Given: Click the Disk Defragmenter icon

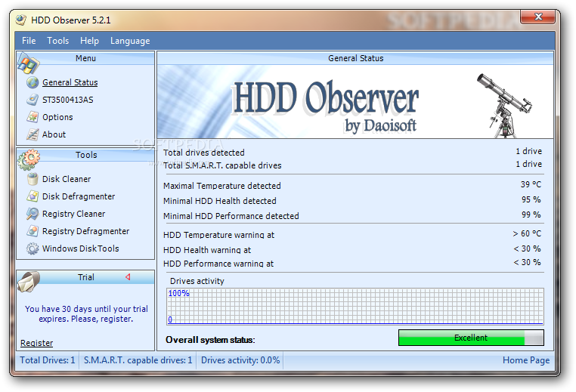Looking at the screenshot, I should (33, 196).
